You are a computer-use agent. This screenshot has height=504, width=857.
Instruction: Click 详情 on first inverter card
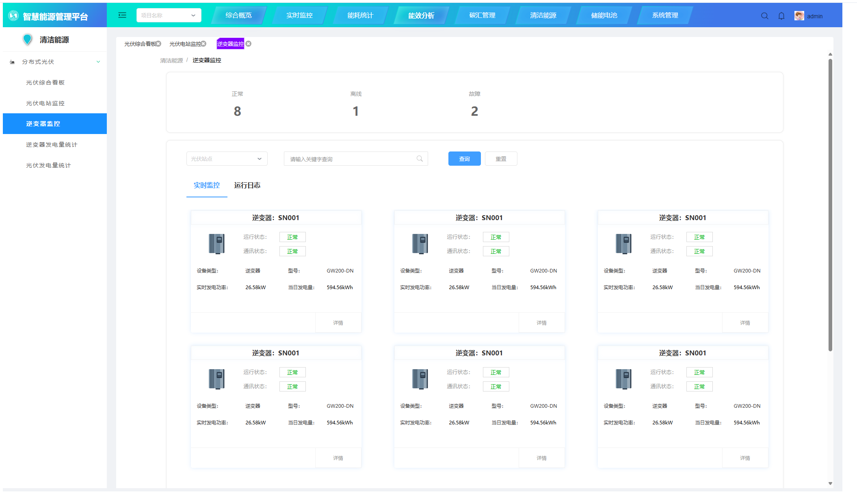pos(338,323)
